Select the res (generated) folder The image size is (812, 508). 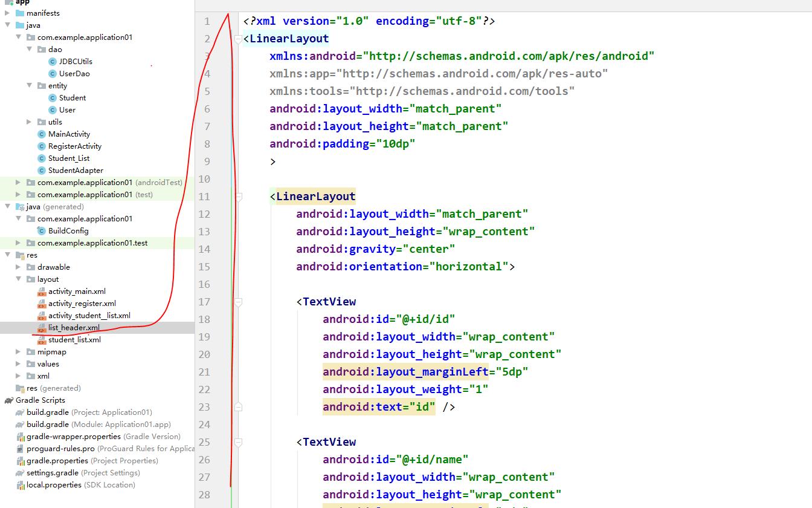coord(53,388)
